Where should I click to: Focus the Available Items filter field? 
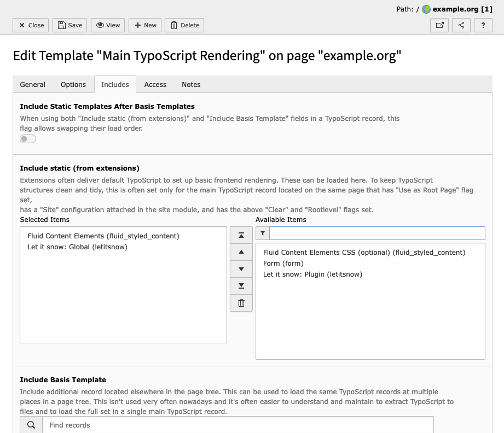pyautogui.click(x=377, y=233)
